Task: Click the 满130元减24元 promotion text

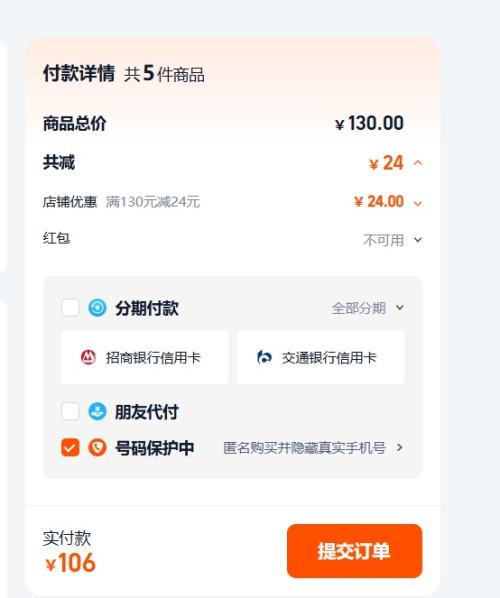Action: [x=153, y=202]
